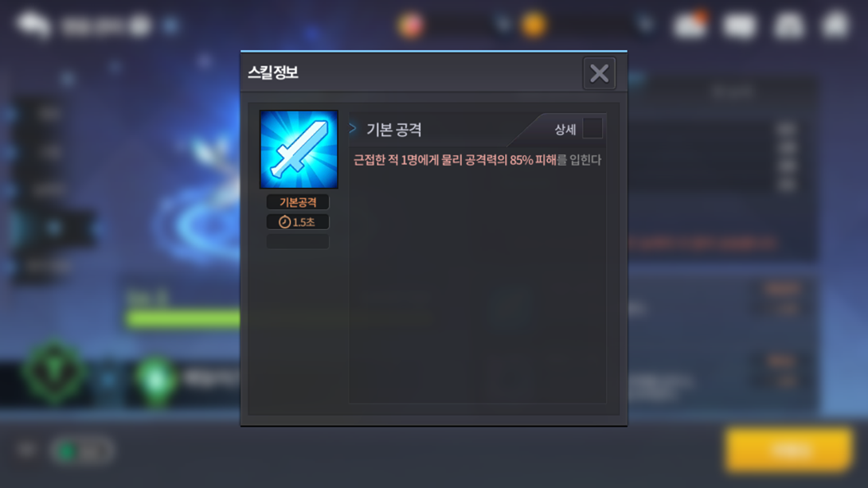Select the orange 기본공격 skill type label
868x488 pixels.
pyautogui.click(x=298, y=202)
